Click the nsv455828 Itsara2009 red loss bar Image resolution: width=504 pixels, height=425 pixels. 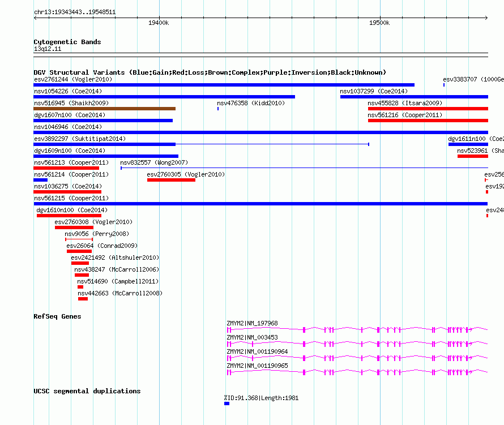tap(428, 109)
